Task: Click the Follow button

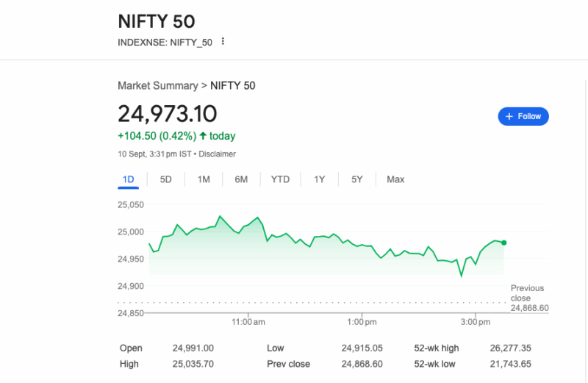Action: click(x=523, y=116)
